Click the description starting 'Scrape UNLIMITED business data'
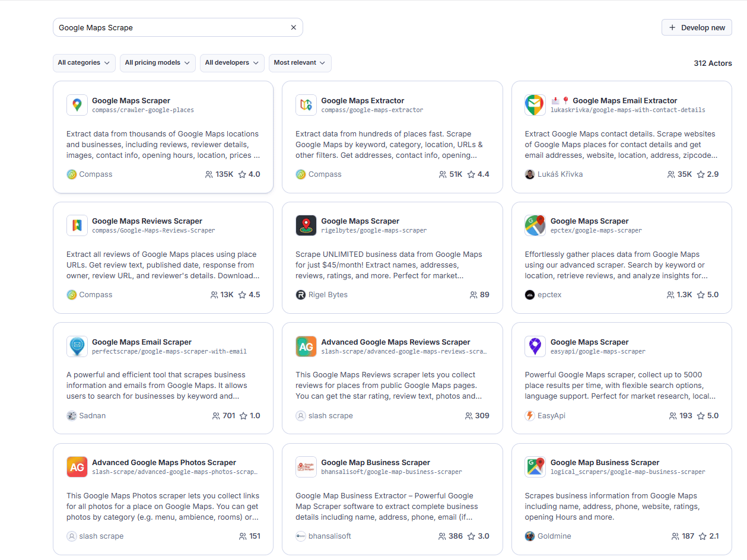Image resolution: width=747 pixels, height=560 pixels. pos(389,265)
